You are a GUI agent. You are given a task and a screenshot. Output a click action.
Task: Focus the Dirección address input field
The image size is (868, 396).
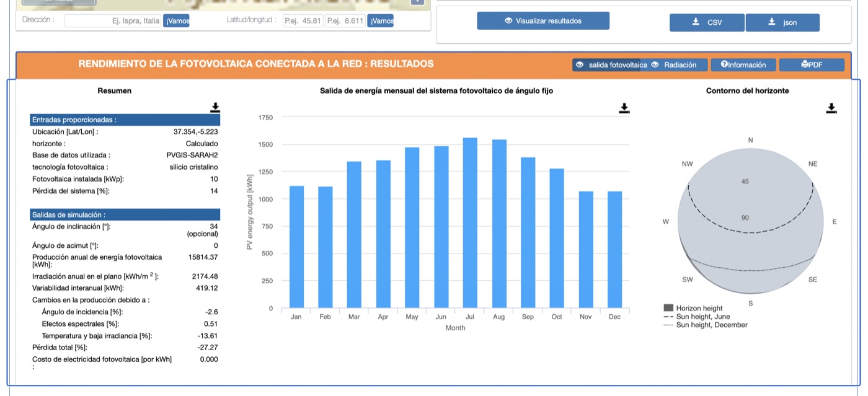click(113, 20)
